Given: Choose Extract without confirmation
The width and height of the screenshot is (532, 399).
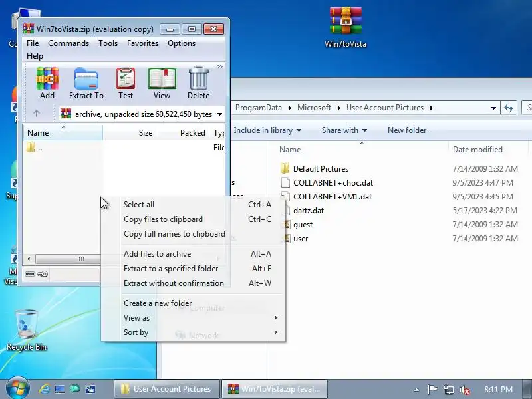Looking at the screenshot, I should (x=193, y=283).
